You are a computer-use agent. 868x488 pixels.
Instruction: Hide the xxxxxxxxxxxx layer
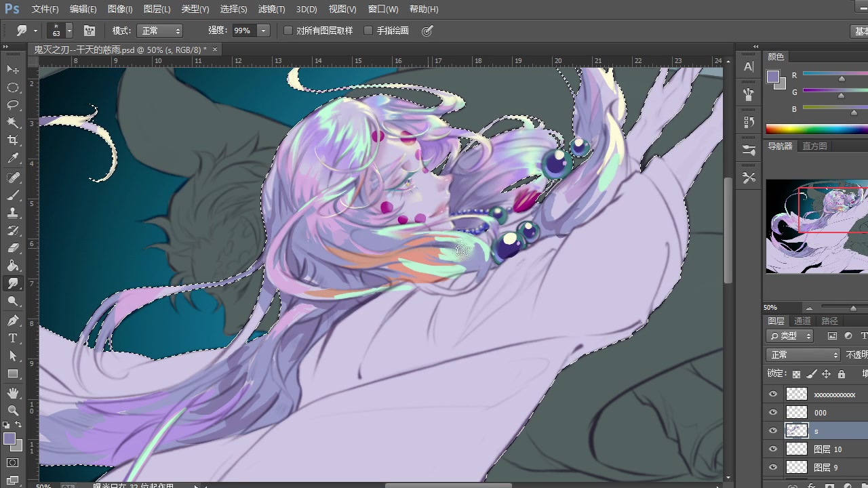pos(773,394)
